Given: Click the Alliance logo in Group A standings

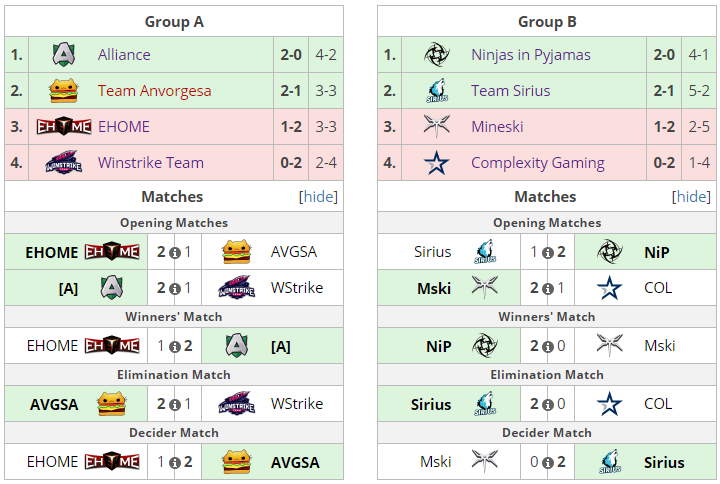Looking at the screenshot, I should click(x=64, y=55).
